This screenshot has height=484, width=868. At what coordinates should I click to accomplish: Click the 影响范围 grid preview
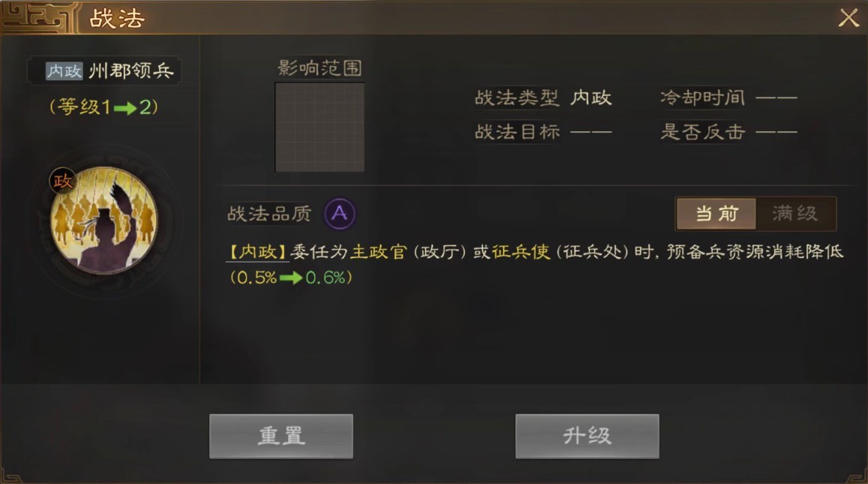coord(320,127)
